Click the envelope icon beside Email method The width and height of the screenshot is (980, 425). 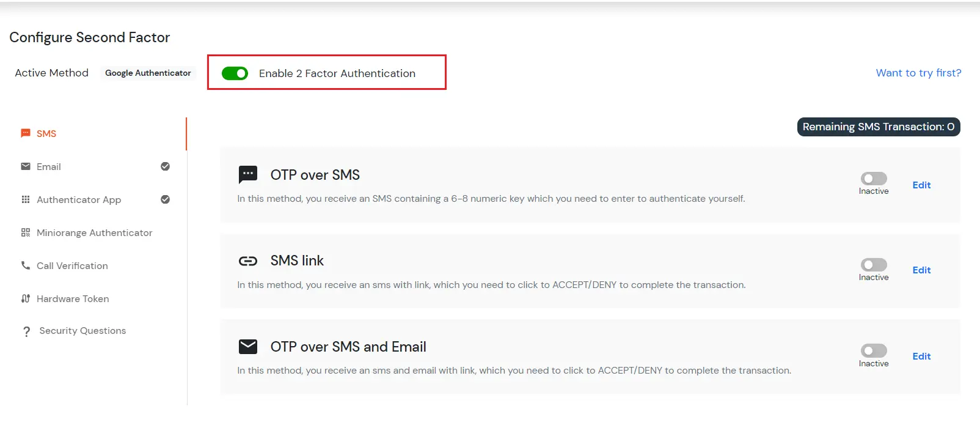[x=25, y=166]
